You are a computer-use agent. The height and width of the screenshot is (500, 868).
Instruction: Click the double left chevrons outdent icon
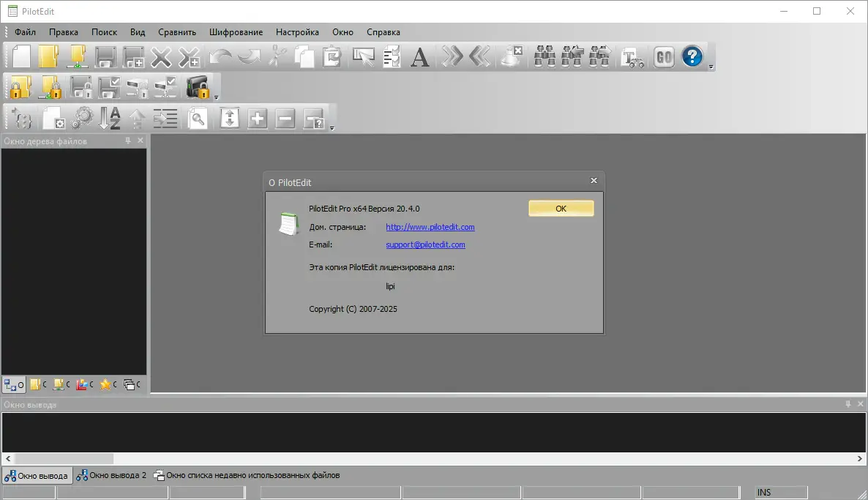(479, 57)
